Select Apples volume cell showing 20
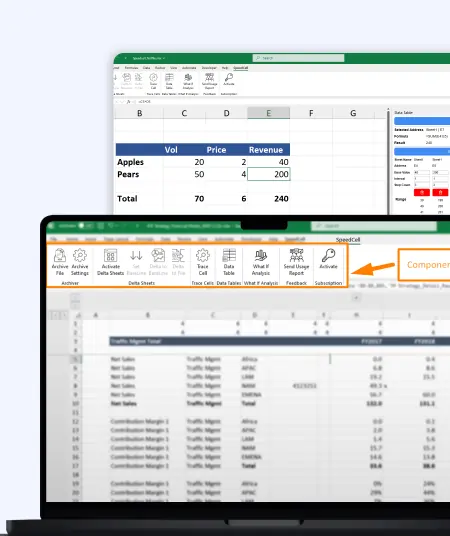Image resolution: width=450 pixels, height=536 pixels. pyautogui.click(x=184, y=162)
